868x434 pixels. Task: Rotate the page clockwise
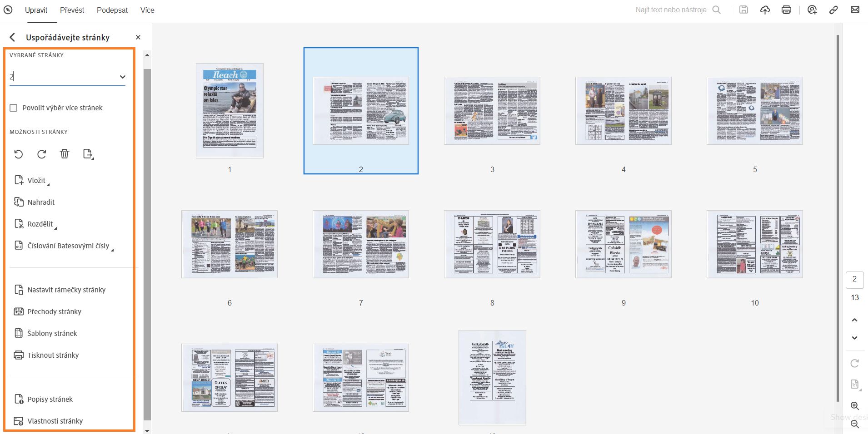(42, 154)
